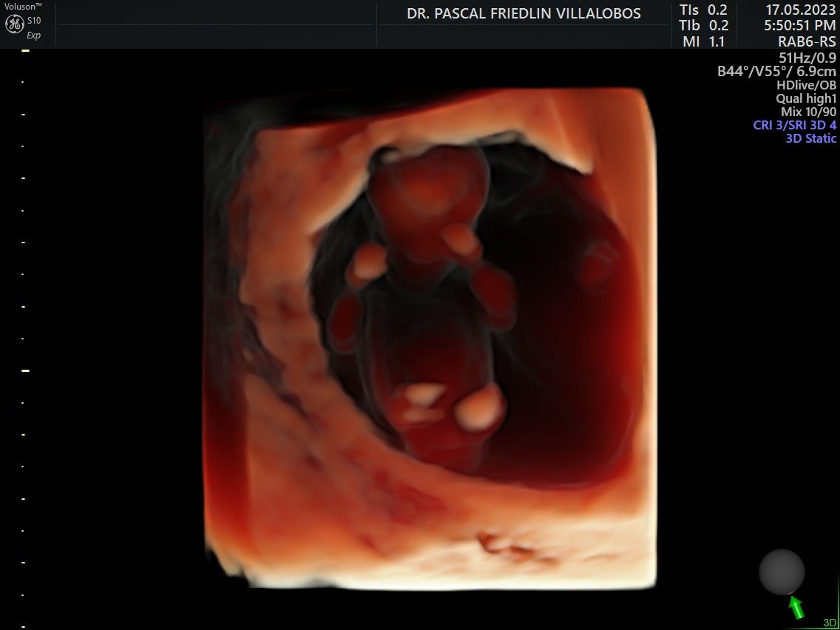Viewport: 840px width, 630px height.
Task: Select the gray light source sphere
Action: (x=782, y=572)
